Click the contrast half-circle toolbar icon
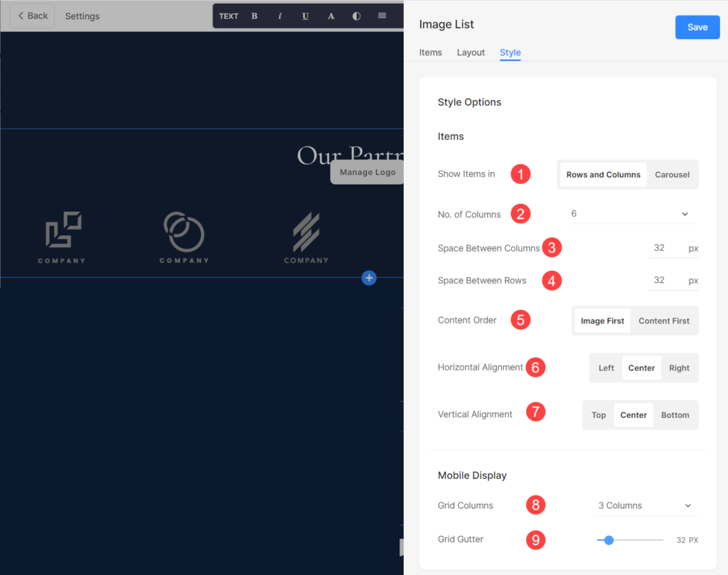 point(356,16)
